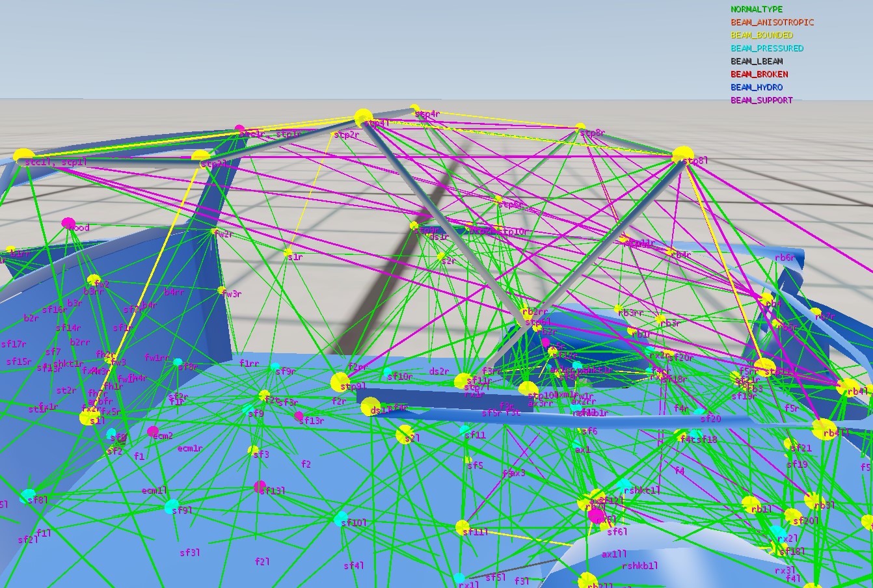873x588 pixels.
Task: Select the 's2l' node label
Action: click(412, 438)
